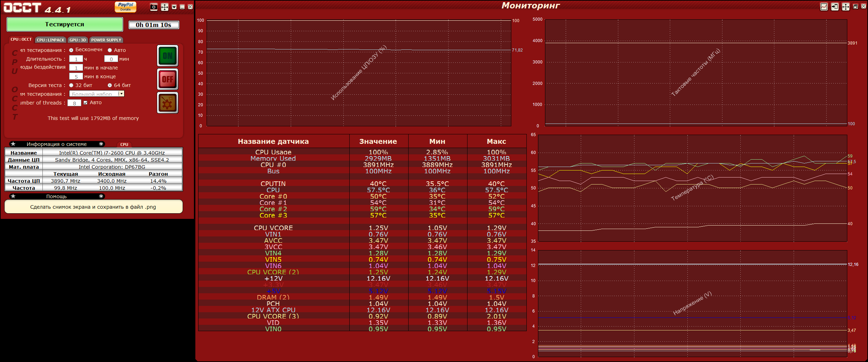Click the voltage (V) graph
This screenshot has height=362, width=868.
(x=692, y=303)
